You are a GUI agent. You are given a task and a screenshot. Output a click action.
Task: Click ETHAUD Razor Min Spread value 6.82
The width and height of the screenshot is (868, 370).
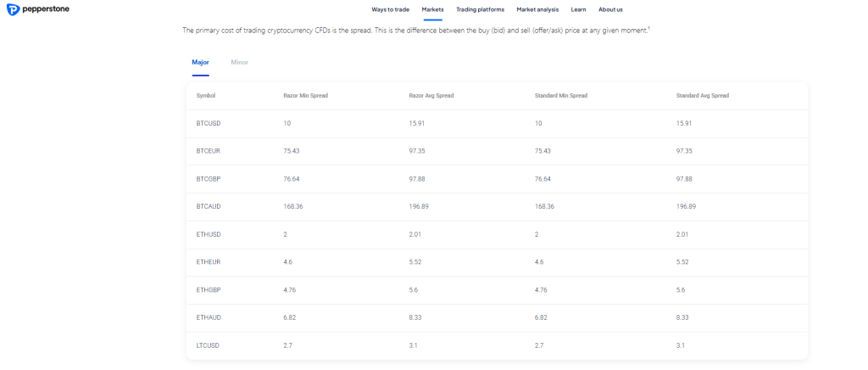290,317
